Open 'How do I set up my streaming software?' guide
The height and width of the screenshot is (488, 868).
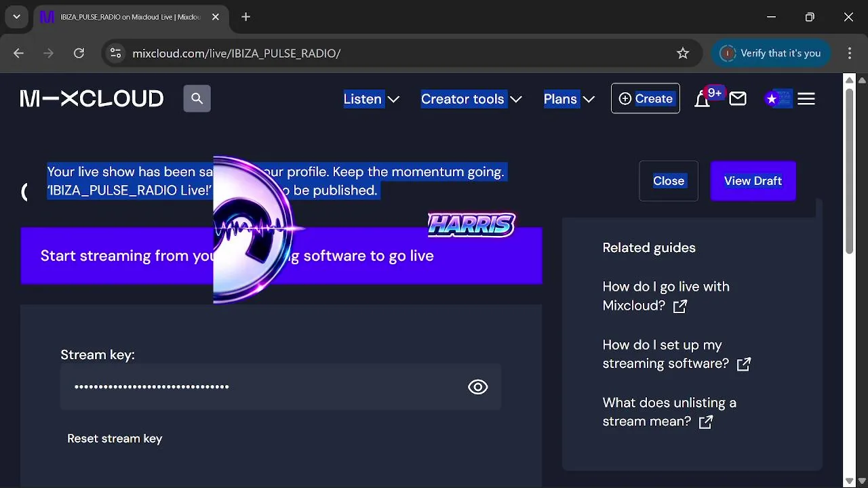click(677, 354)
